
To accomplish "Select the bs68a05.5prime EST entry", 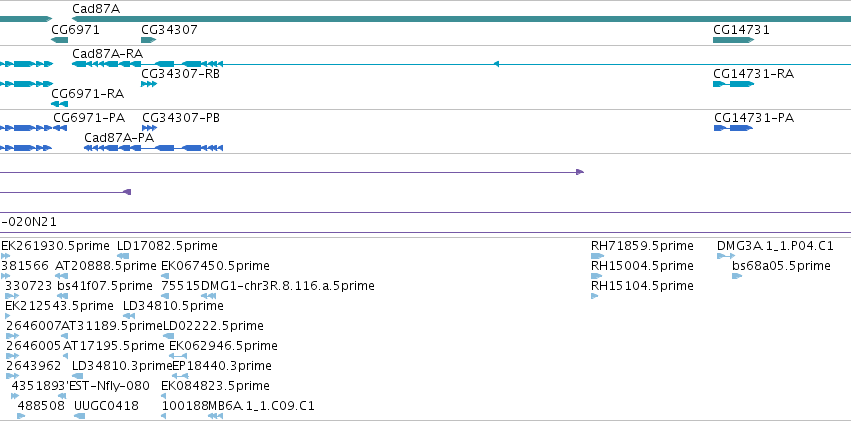I will point(736,276).
